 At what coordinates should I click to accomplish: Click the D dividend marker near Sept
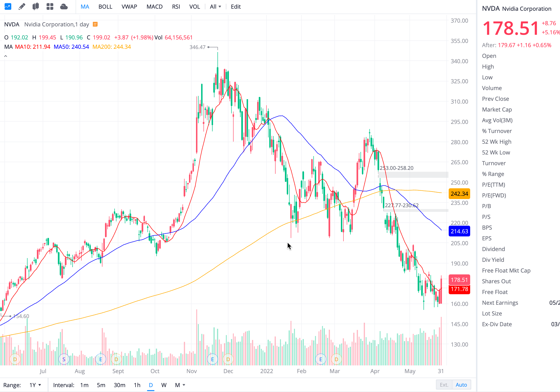pos(116,359)
